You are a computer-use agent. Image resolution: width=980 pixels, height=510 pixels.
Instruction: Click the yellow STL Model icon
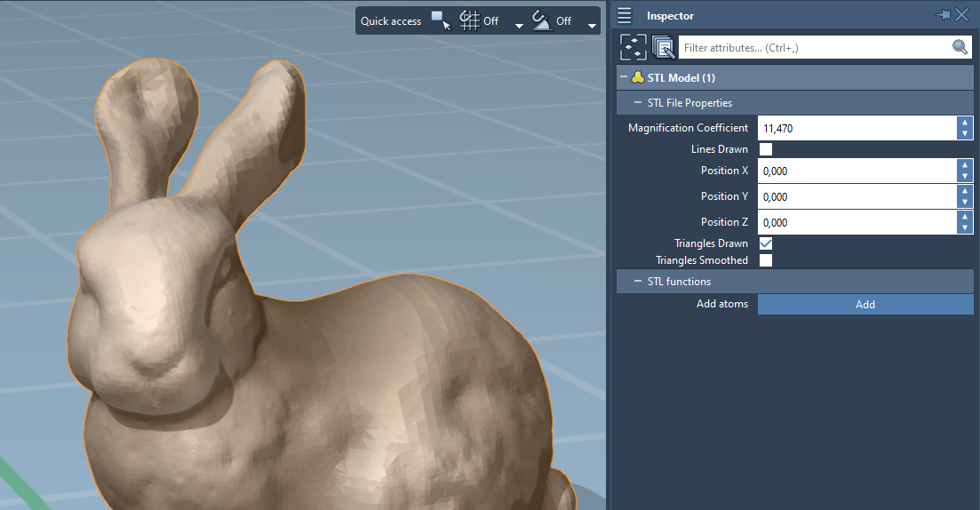click(x=638, y=77)
